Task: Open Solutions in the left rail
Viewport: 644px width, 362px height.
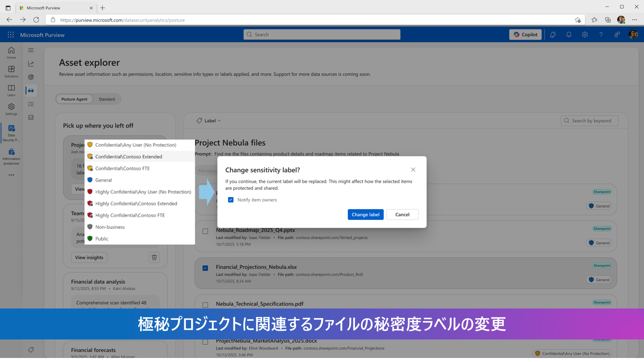Action: click(x=11, y=72)
